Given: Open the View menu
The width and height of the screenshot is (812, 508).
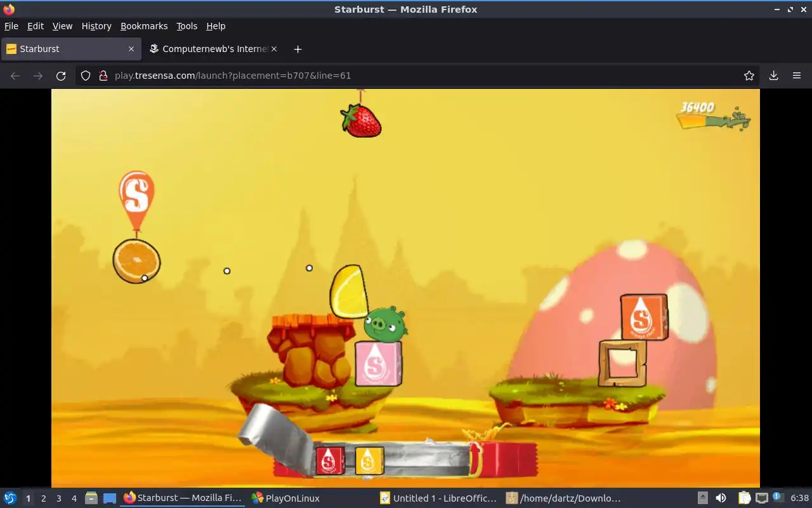Looking at the screenshot, I should [x=62, y=26].
